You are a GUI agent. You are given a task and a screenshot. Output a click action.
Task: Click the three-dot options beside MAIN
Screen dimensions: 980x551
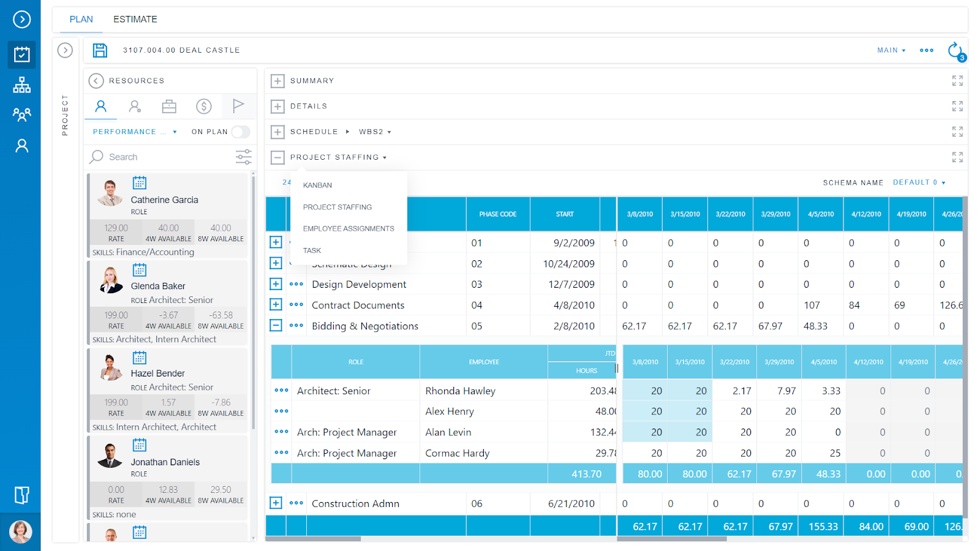tap(926, 50)
